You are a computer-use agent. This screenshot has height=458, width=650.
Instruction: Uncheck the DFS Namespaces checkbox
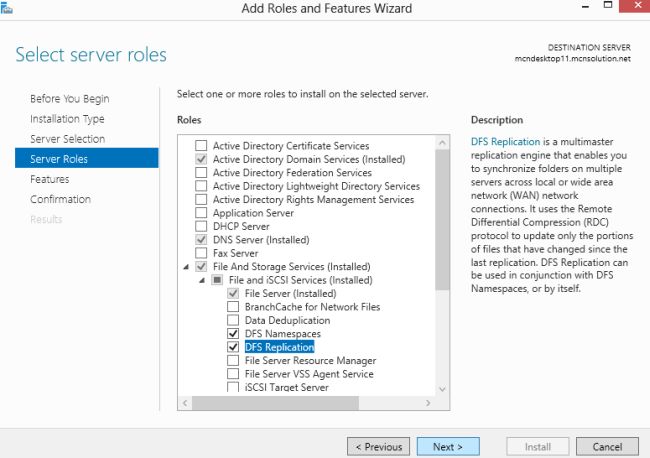coord(233,333)
